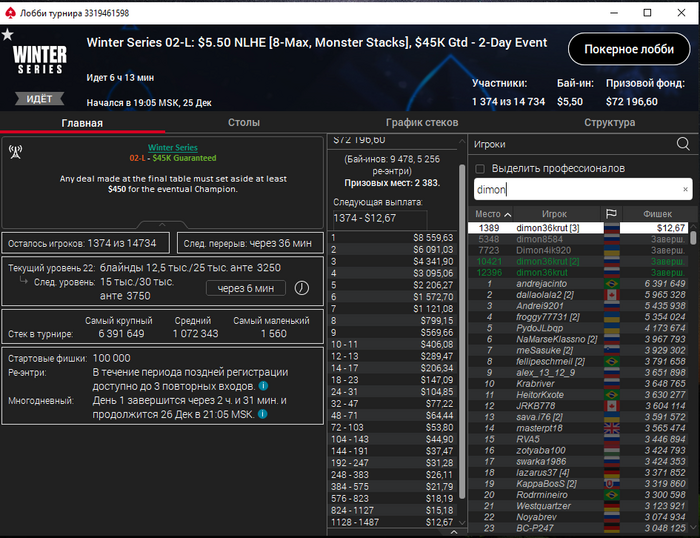The height and width of the screenshot is (538, 700).
Task: Click the multi-day info icon
Action: point(263,414)
